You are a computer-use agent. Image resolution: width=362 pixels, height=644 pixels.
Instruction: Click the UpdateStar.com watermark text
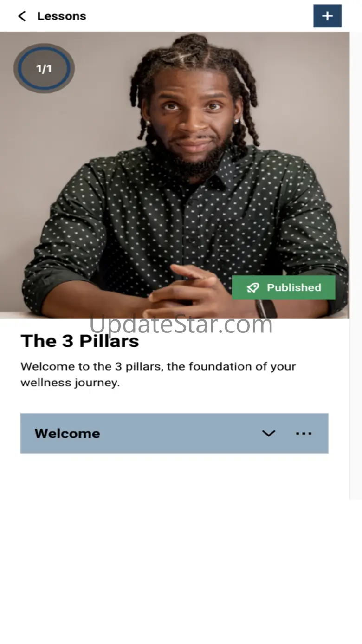pyautogui.click(x=181, y=324)
